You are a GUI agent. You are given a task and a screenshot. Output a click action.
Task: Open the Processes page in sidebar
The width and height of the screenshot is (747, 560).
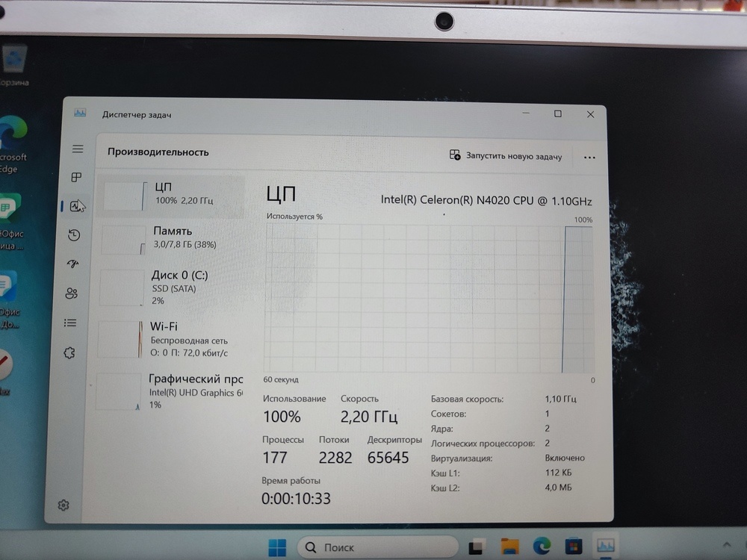pyautogui.click(x=76, y=178)
